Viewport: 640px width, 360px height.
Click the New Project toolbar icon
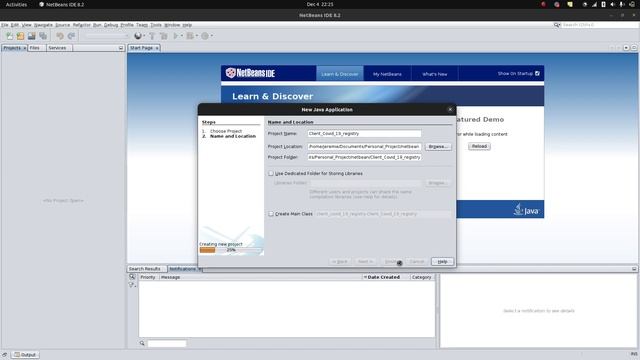pos(20,36)
